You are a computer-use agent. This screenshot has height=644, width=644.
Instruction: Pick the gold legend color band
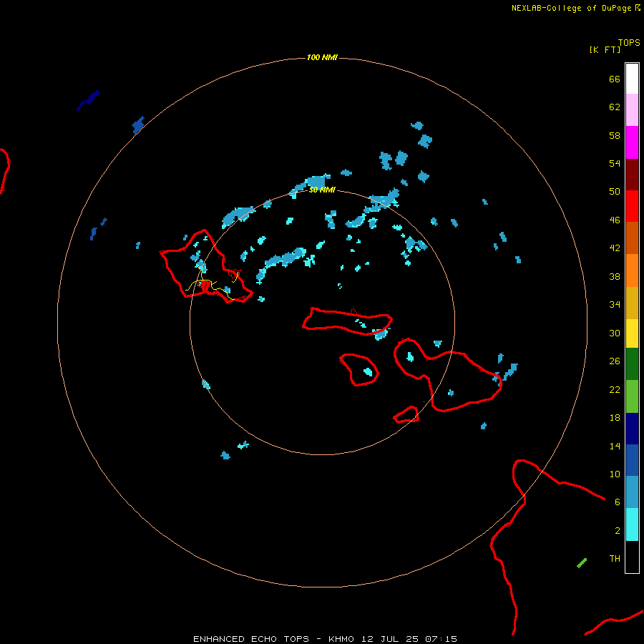pos(632,303)
